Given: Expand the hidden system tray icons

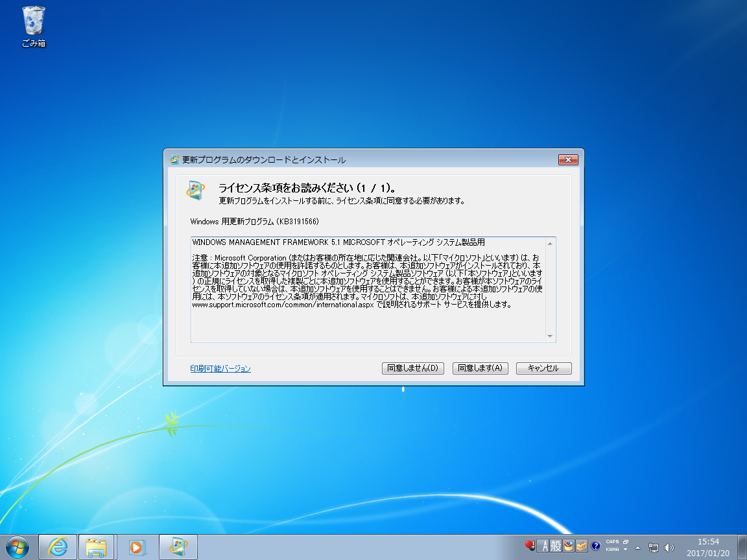Looking at the screenshot, I should [638, 548].
